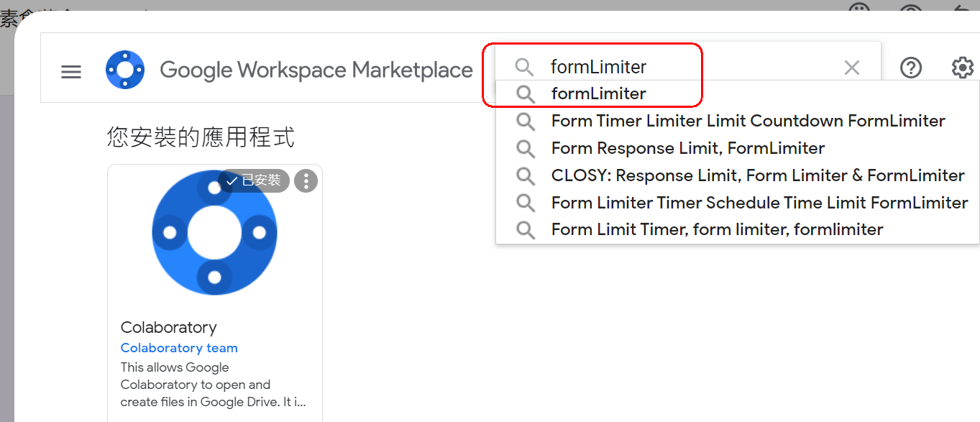Click the Colaboratory app icon image
The width and height of the screenshot is (980, 422).
click(214, 233)
